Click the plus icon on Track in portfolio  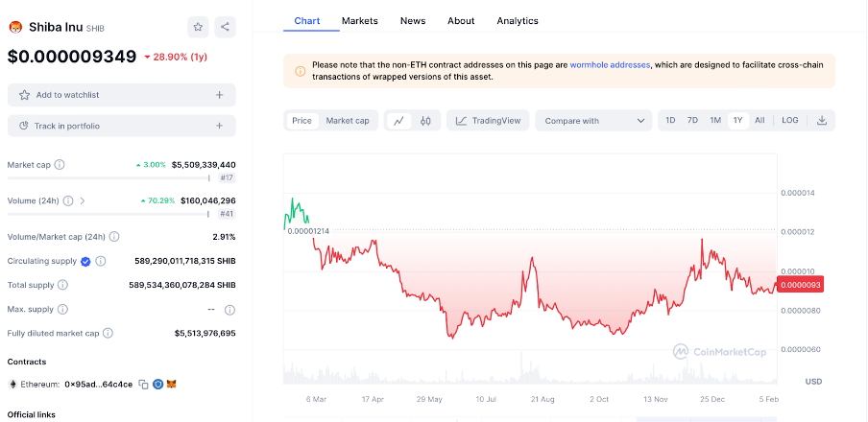tap(220, 126)
